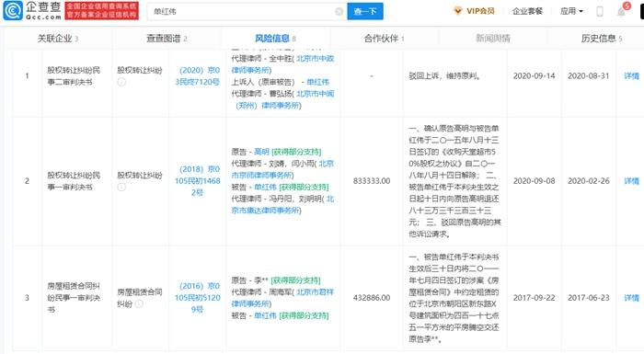Select amount 432886.00 in row 3
The height and width of the screenshot is (354, 644).
[372, 298]
